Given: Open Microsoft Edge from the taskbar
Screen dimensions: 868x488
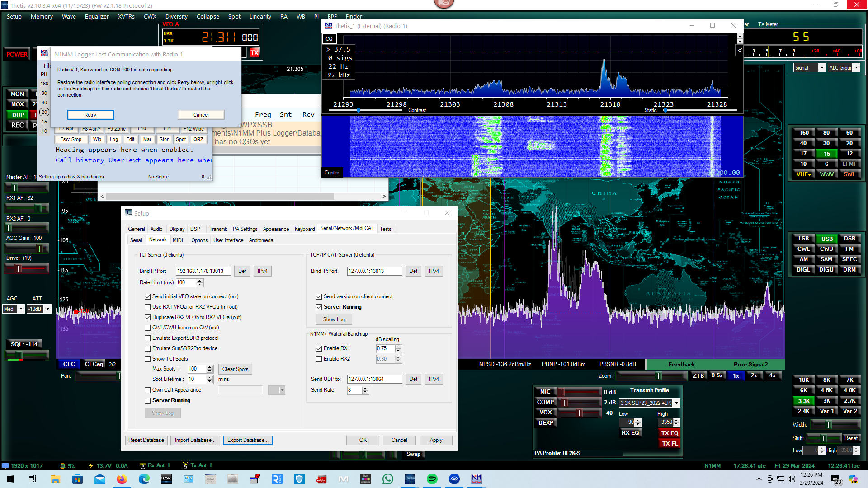Looking at the screenshot, I should (x=144, y=479).
